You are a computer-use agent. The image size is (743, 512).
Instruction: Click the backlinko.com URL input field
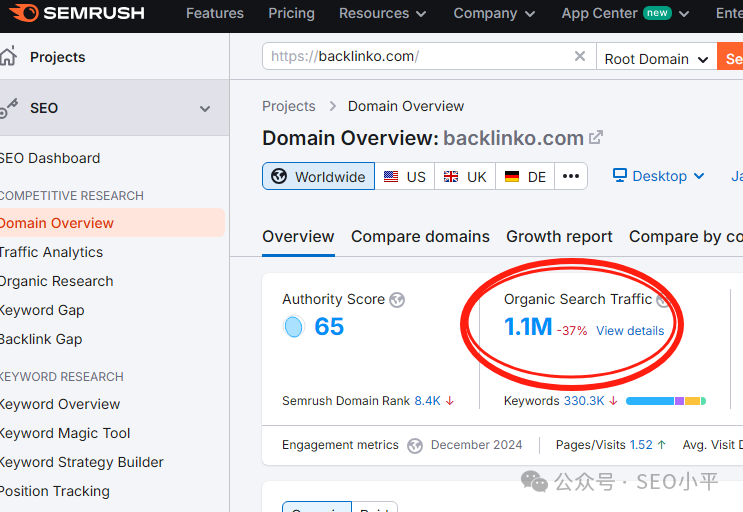417,56
